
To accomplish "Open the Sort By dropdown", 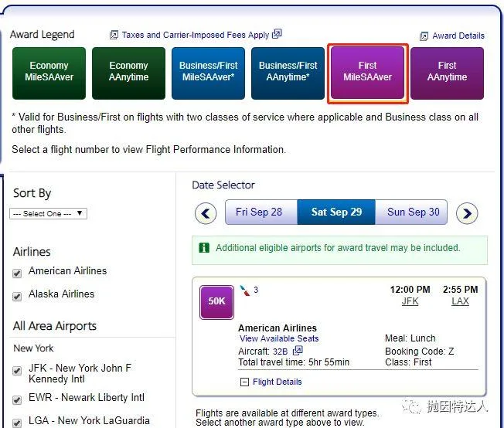I will [x=48, y=214].
